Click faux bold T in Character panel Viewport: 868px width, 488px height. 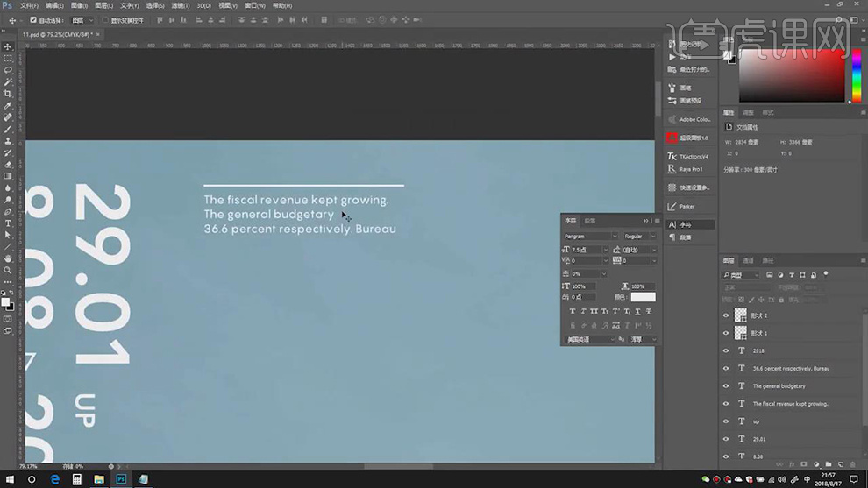point(573,312)
